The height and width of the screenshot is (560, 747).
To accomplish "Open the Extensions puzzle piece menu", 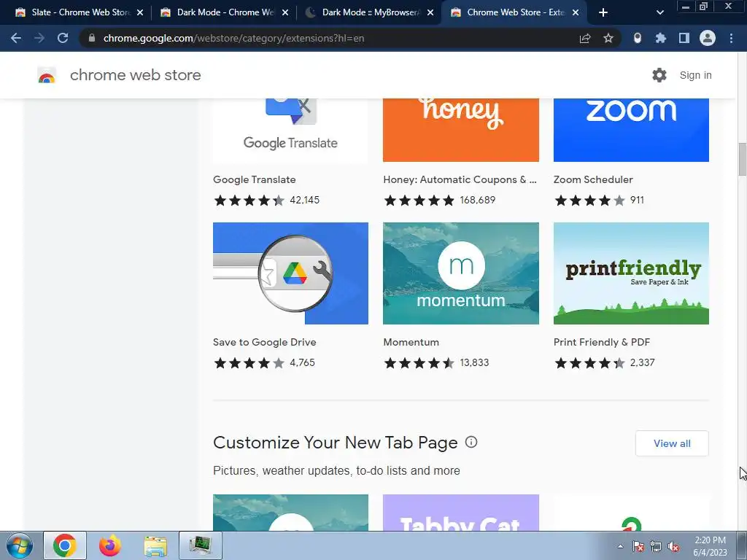I will 660,38.
